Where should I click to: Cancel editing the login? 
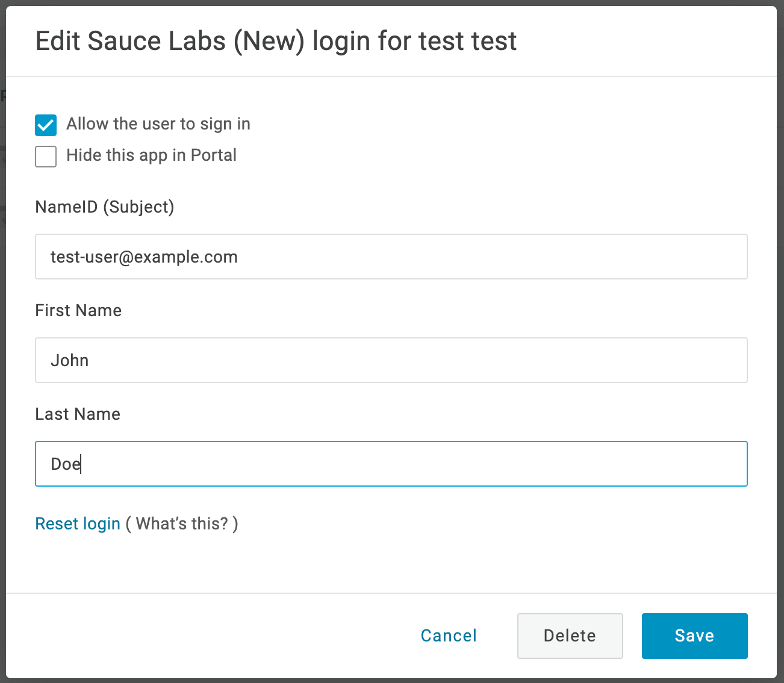pos(449,636)
